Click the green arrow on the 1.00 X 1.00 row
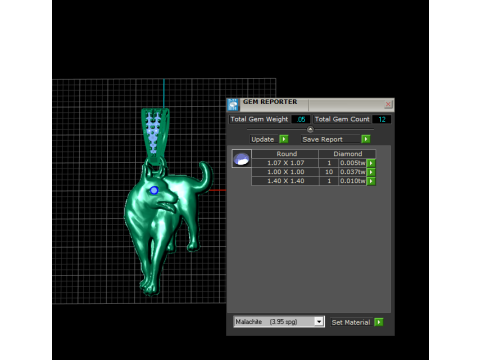The height and width of the screenshot is (360, 480). tap(371, 172)
